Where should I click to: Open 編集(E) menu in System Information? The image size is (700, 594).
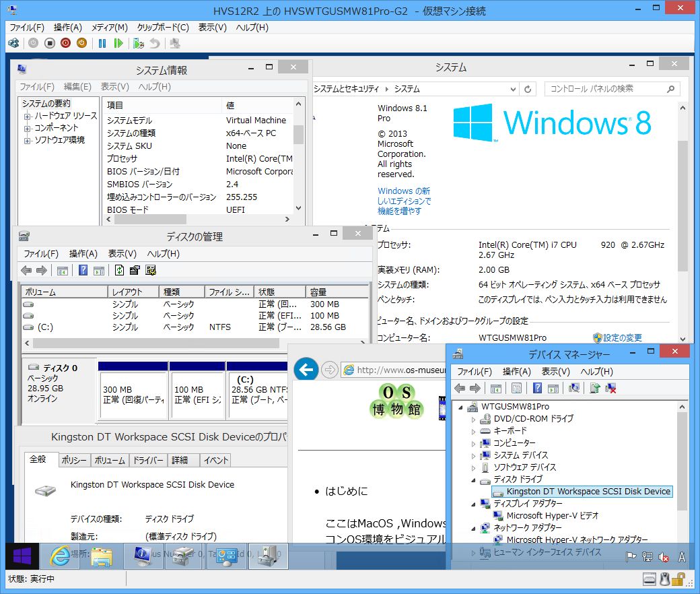(77, 87)
